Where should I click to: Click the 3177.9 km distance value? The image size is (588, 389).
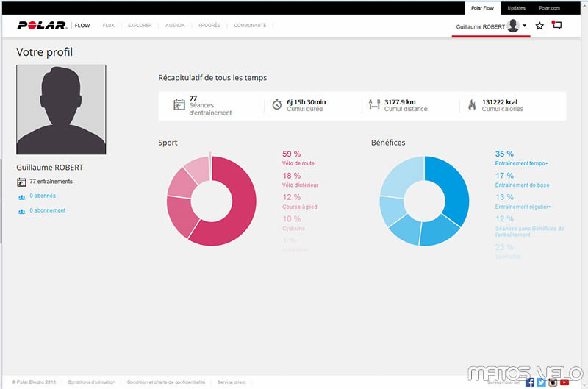click(400, 102)
